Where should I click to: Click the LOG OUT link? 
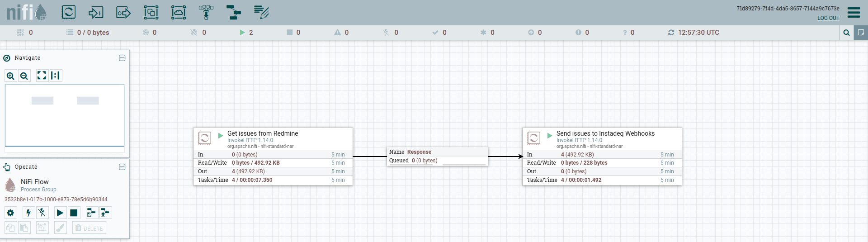pos(828,18)
